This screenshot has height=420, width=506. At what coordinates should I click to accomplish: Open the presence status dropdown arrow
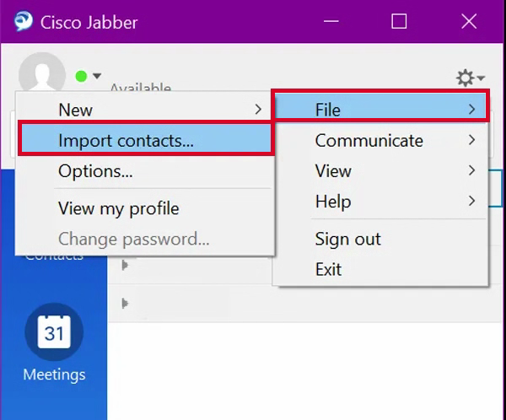(x=97, y=76)
